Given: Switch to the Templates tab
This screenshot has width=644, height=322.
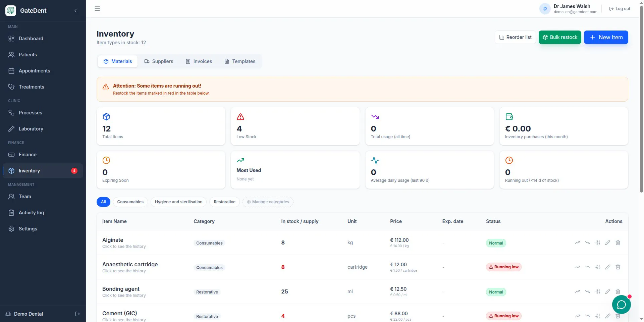Looking at the screenshot, I should coord(240,61).
